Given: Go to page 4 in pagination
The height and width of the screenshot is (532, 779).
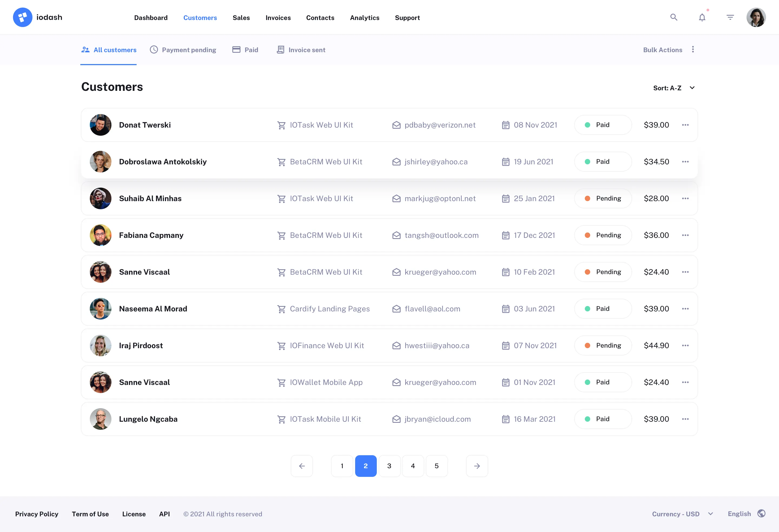Looking at the screenshot, I should click(413, 466).
